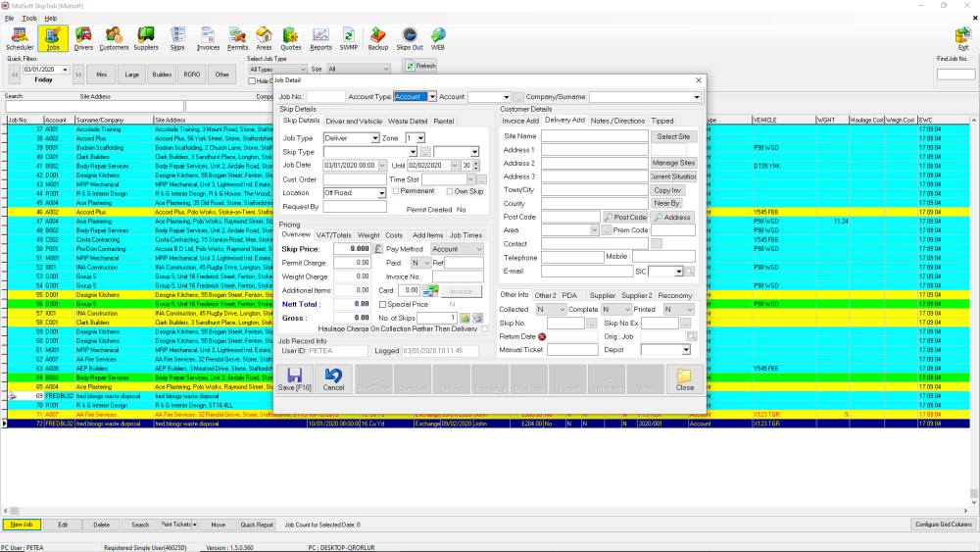
Task: Open the Invoices toolbar icon
Action: click(x=208, y=38)
